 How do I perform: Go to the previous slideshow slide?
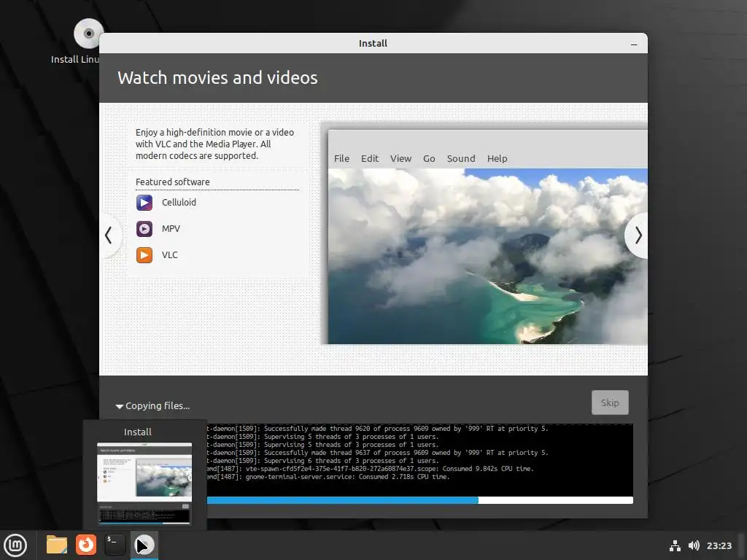click(x=109, y=236)
